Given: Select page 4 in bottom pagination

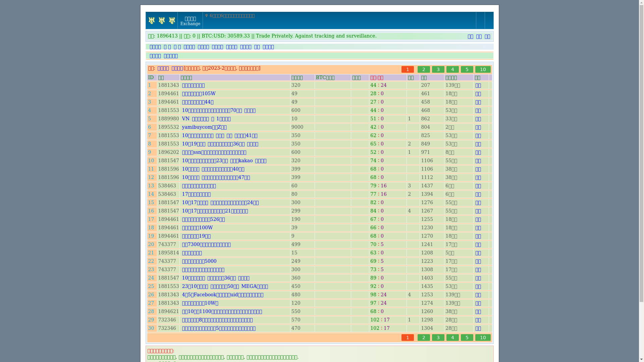Looking at the screenshot, I should (452, 338).
